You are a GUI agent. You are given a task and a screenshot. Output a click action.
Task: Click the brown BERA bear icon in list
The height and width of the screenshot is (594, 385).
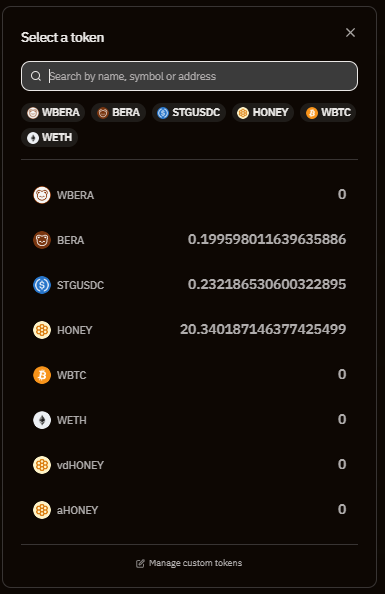pos(42,240)
